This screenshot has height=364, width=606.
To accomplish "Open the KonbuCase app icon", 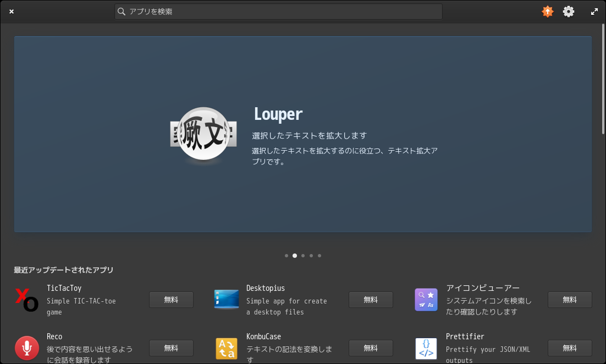I will (227, 348).
